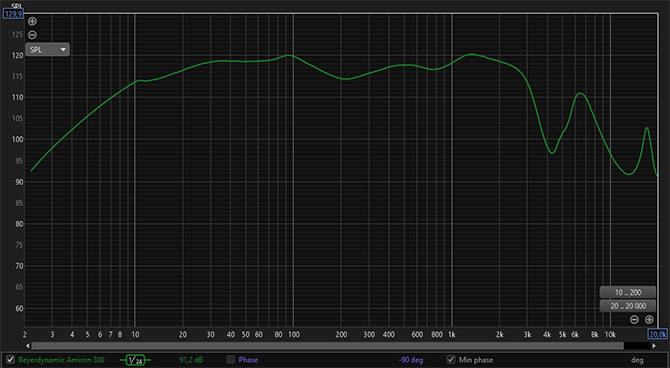This screenshot has height=368, width=670.
Task: Toggle the Beyerdynamic Amiron 300 trace checkbox
Action: (x=10, y=360)
